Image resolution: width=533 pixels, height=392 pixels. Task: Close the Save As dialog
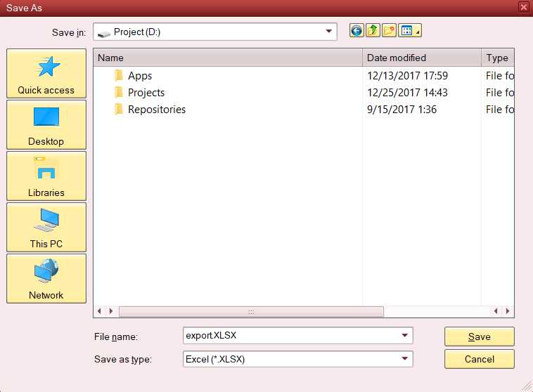click(524, 7)
